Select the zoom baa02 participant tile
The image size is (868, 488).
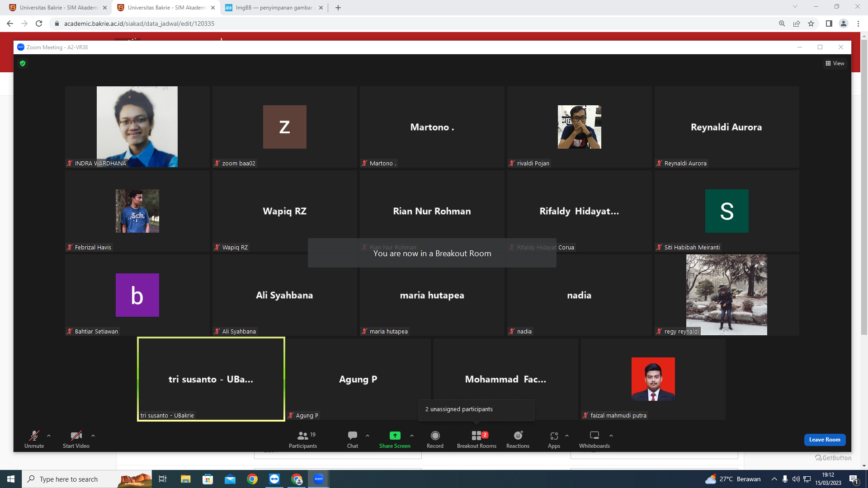click(x=285, y=127)
